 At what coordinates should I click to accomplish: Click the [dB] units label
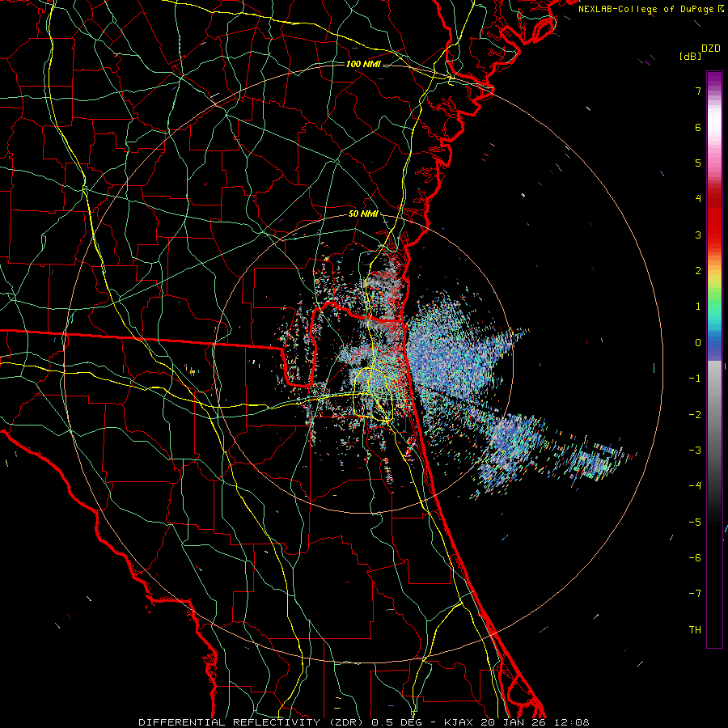pos(691,56)
